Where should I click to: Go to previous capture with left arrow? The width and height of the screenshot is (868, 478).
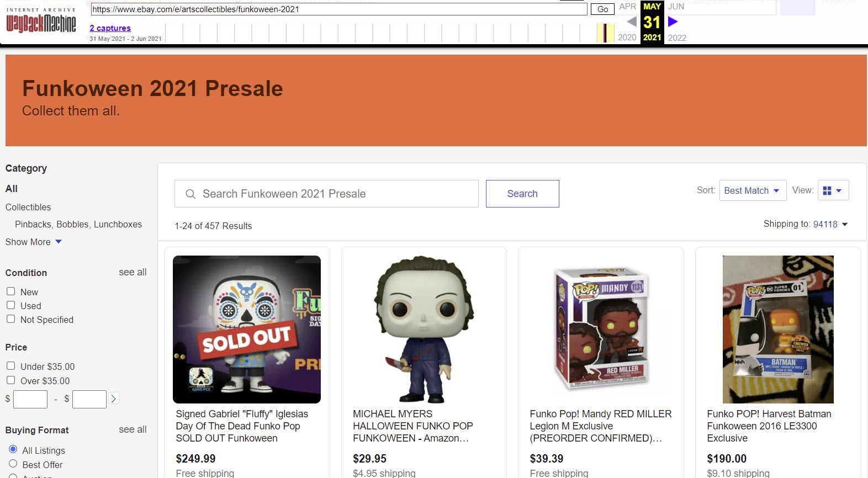click(x=632, y=22)
